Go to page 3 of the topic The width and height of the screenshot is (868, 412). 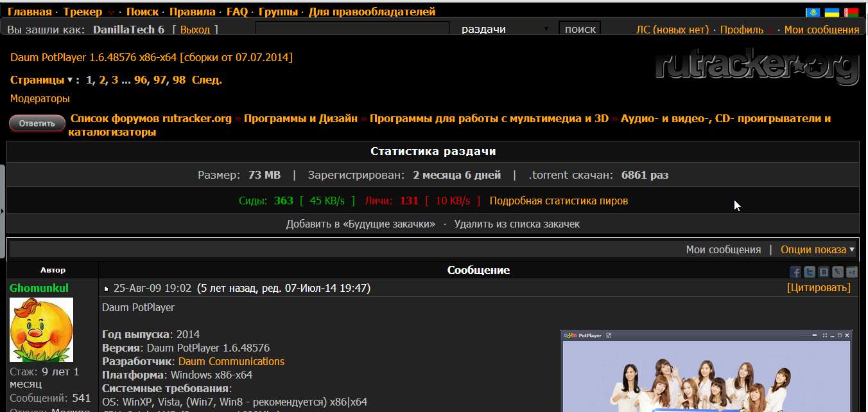tap(115, 80)
